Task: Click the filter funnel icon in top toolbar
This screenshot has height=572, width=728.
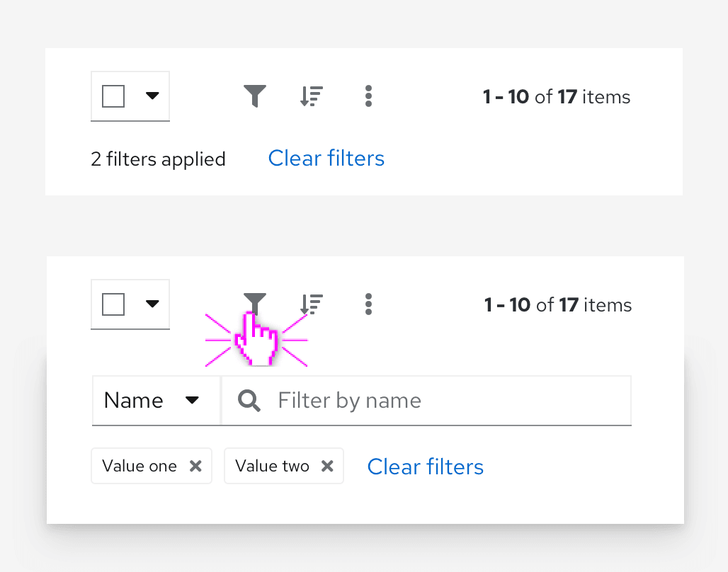Action: click(254, 96)
